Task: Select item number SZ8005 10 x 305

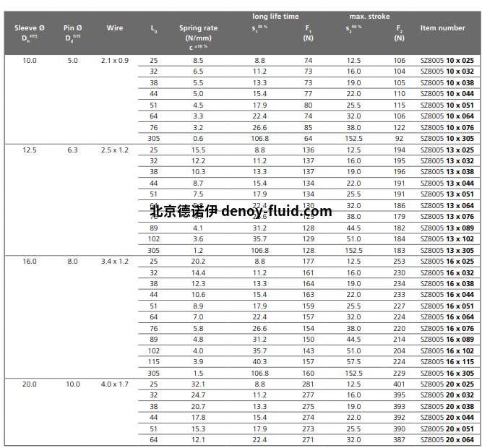Action: [x=447, y=138]
